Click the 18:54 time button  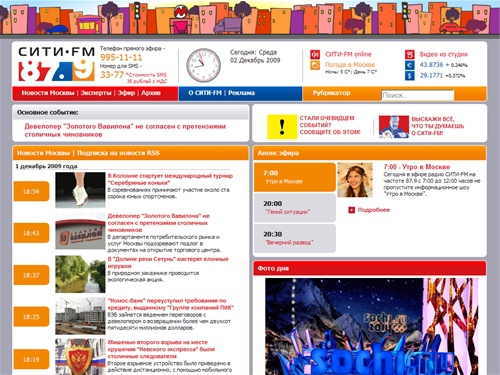[x=31, y=191]
